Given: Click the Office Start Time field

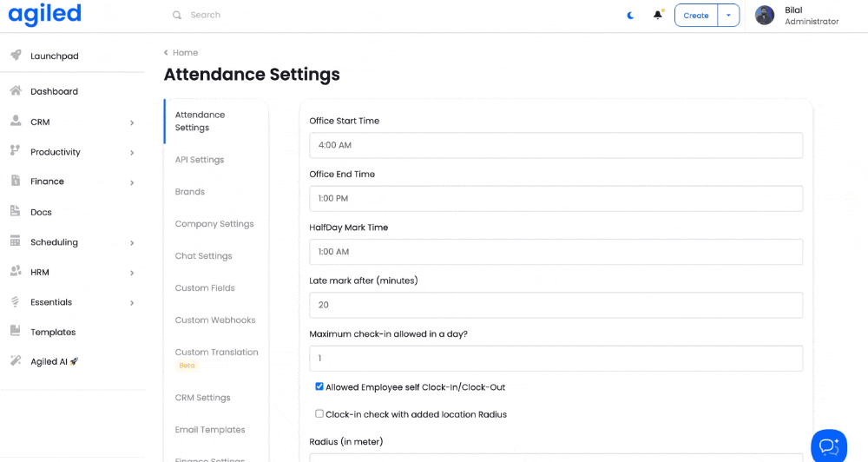Looking at the screenshot, I should point(556,145).
